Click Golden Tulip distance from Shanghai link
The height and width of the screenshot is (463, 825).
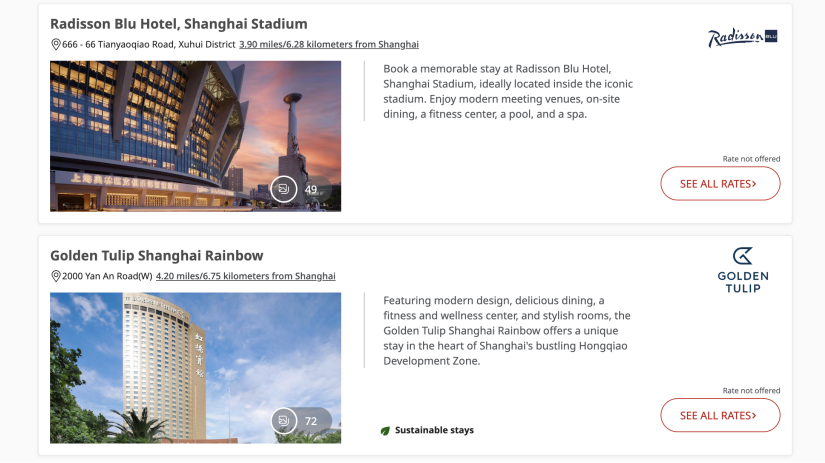coord(245,276)
